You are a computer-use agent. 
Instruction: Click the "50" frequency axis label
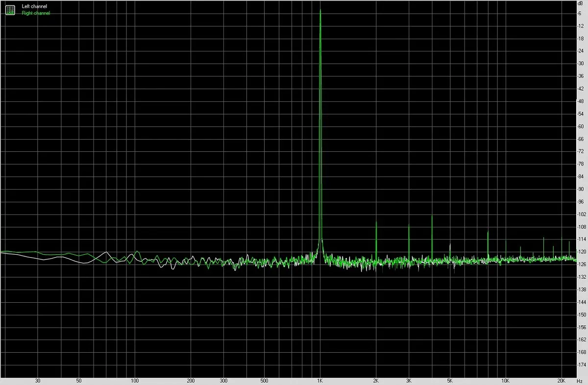click(78, 380)
